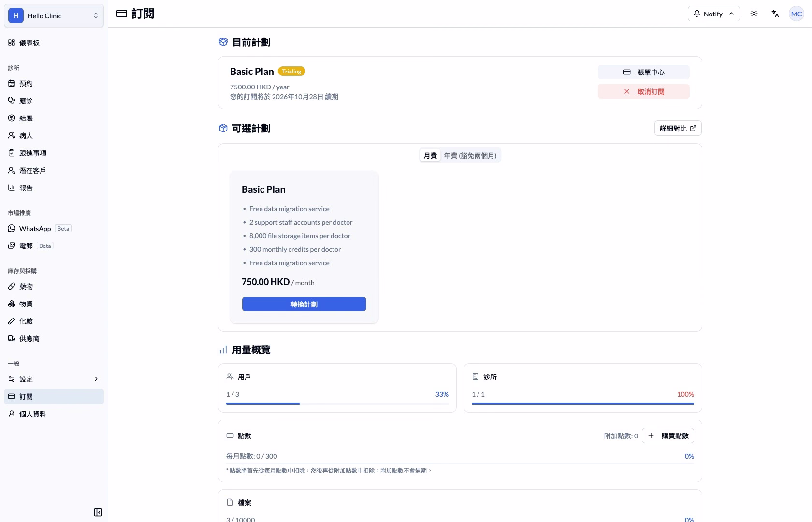Image resolution: width=812 pixels, height=522 pixels.
Task: Collapse the sidebar with the panel icon
Action: [x=98, y=512]
